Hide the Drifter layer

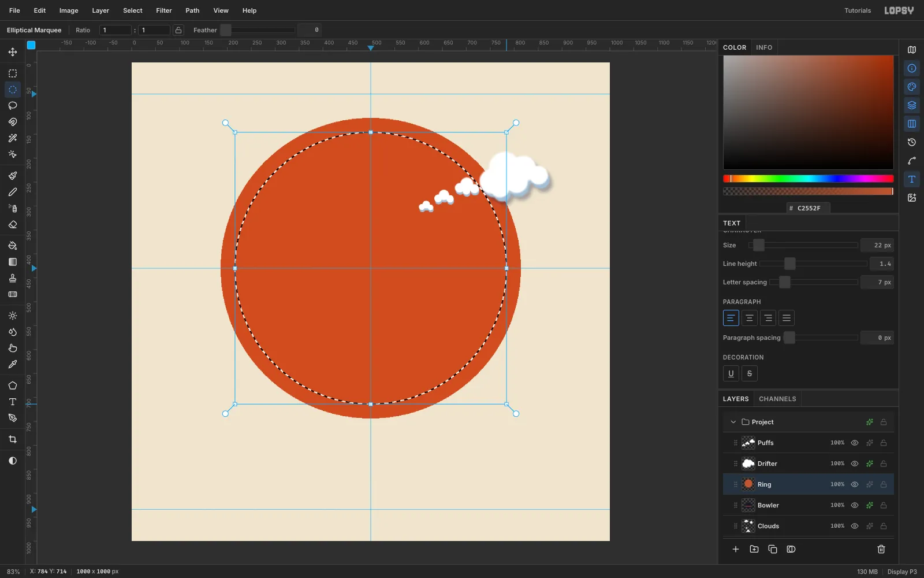tap(855, 464)
